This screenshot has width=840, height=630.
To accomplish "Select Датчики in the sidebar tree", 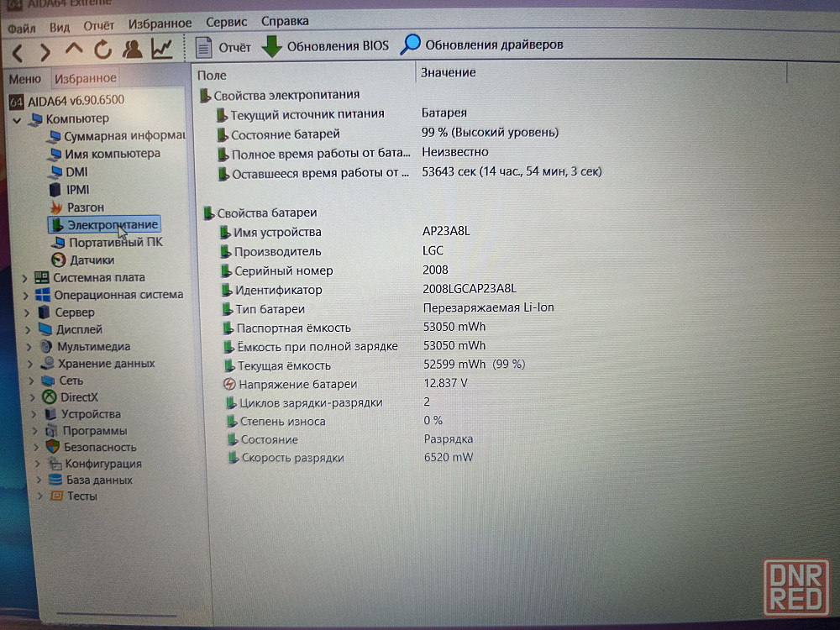I will (92, 260).
